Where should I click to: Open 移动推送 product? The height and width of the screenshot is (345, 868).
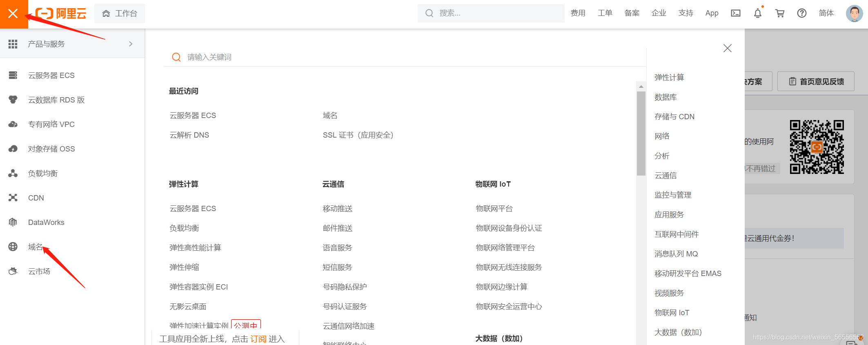pos(337,209)
